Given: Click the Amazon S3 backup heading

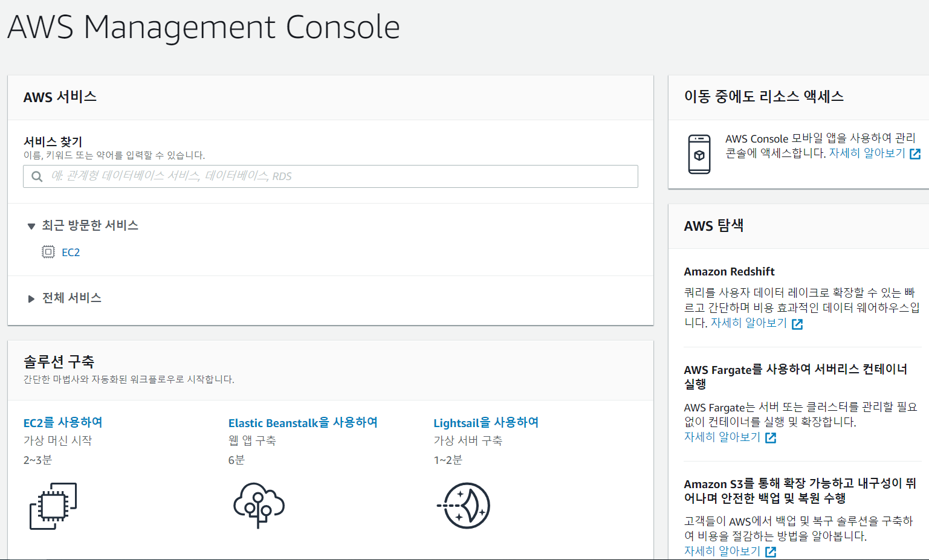Looking at the screenshot, I should [800, 491].
